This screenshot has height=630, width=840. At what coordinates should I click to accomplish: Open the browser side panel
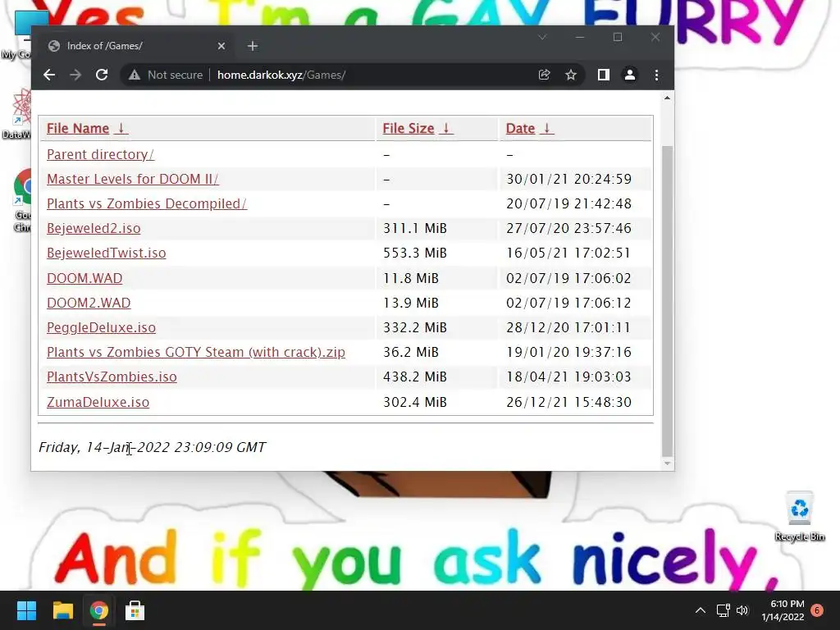(604, 75)
